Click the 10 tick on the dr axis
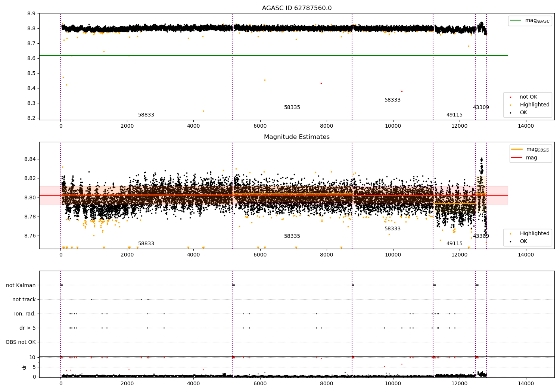Viewport: 560px width, 392px height. [32, 358]
